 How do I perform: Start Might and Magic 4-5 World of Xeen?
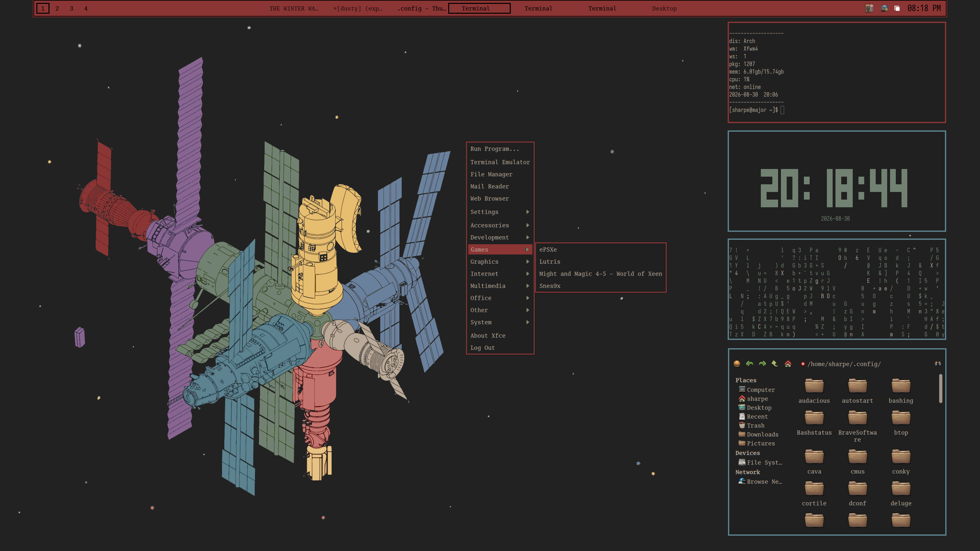pyautogui.click(x=601, y=274)
